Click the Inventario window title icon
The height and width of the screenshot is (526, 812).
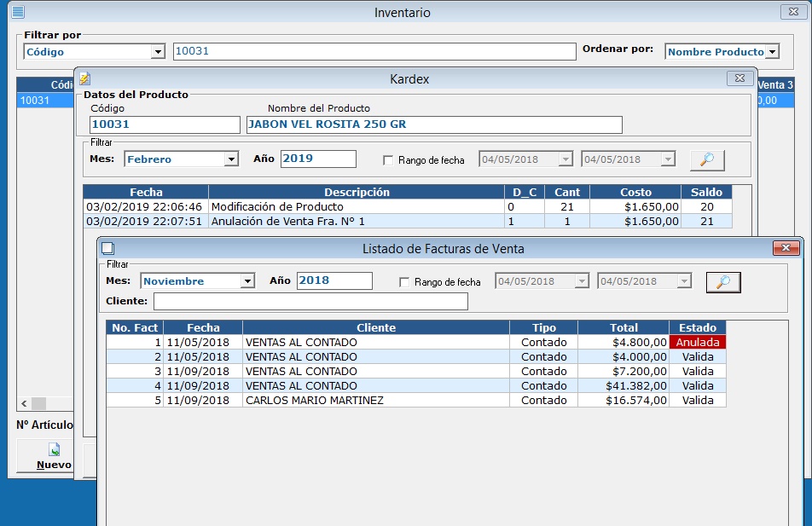pyautogui.click(x=17, y=13)
